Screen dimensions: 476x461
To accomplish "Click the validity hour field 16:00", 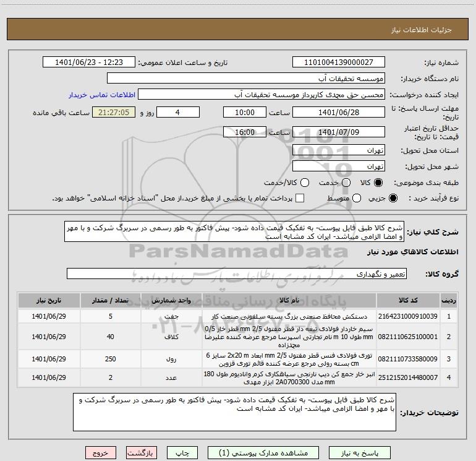I will pyautogui.click(x=245, y=132).
